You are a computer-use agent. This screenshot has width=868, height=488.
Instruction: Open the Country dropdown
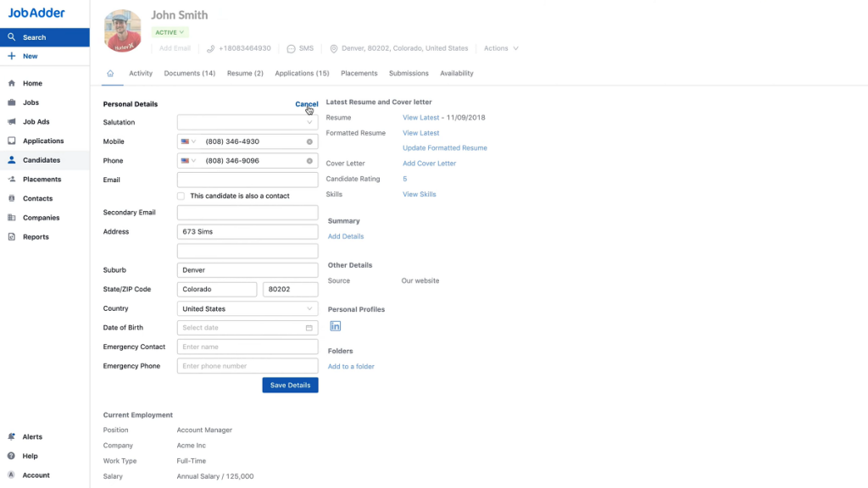[248, 309]
